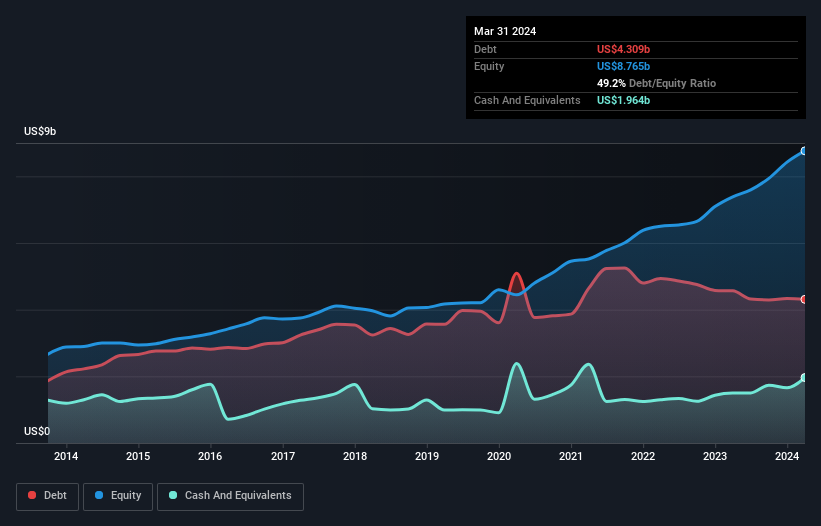Click the 2016 x-axis label
The width and height of the screenshot is (821, 526).
tap(210, 456)
